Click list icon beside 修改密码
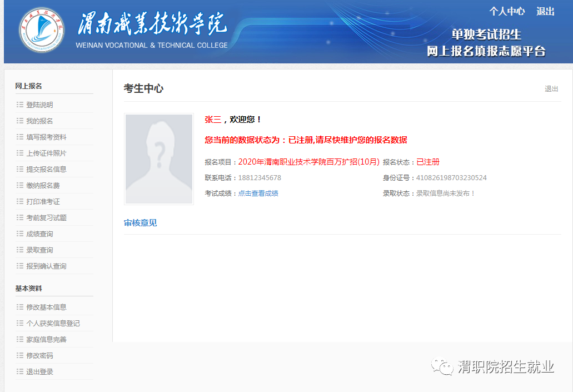This screenshot has height=392, width=573. pos(20,355)
